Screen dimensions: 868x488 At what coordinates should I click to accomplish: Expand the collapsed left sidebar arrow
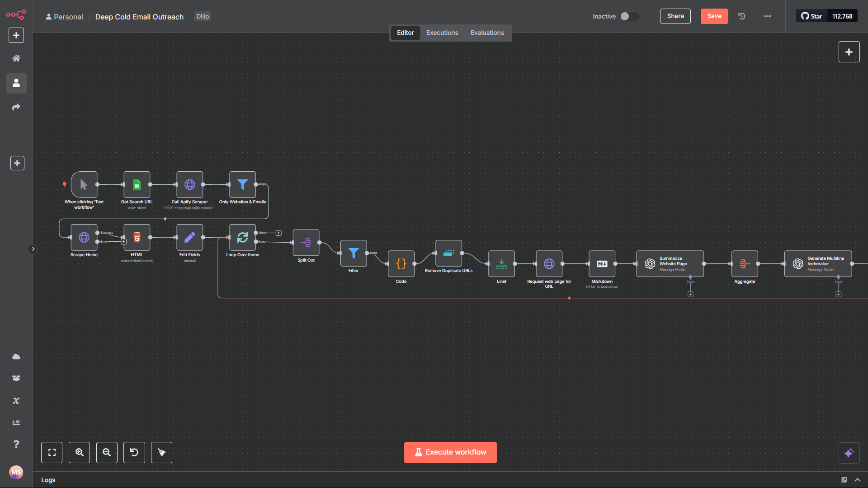pos(33,249)
